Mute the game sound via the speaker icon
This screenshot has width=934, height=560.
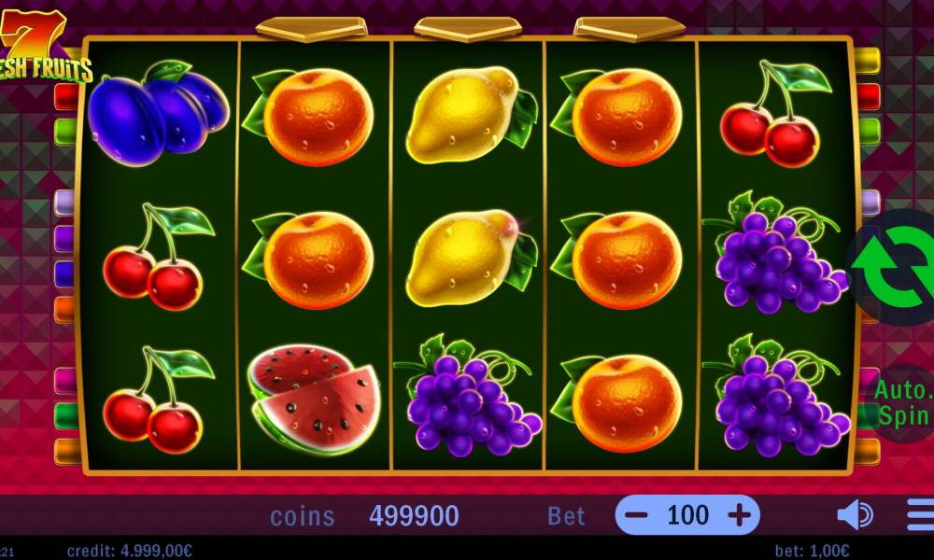(x=856, y=515)
